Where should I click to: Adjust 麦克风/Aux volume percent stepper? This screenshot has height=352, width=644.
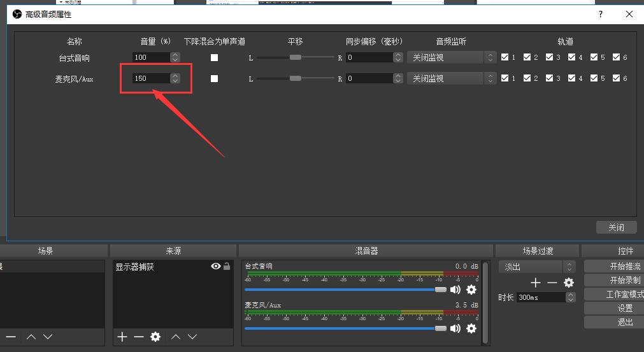coord(175,78)
